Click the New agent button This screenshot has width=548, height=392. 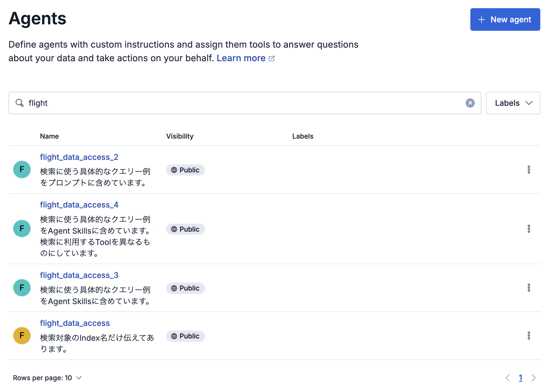point(505,19)
